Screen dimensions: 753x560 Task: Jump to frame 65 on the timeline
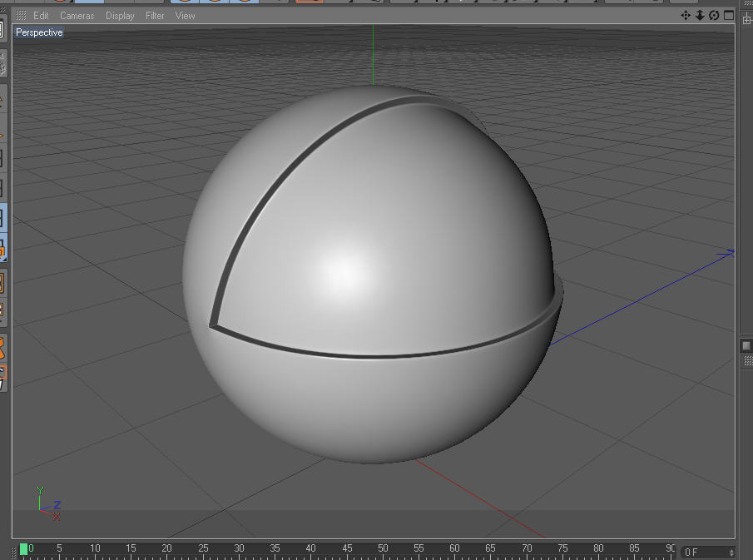tap(490, 548)
